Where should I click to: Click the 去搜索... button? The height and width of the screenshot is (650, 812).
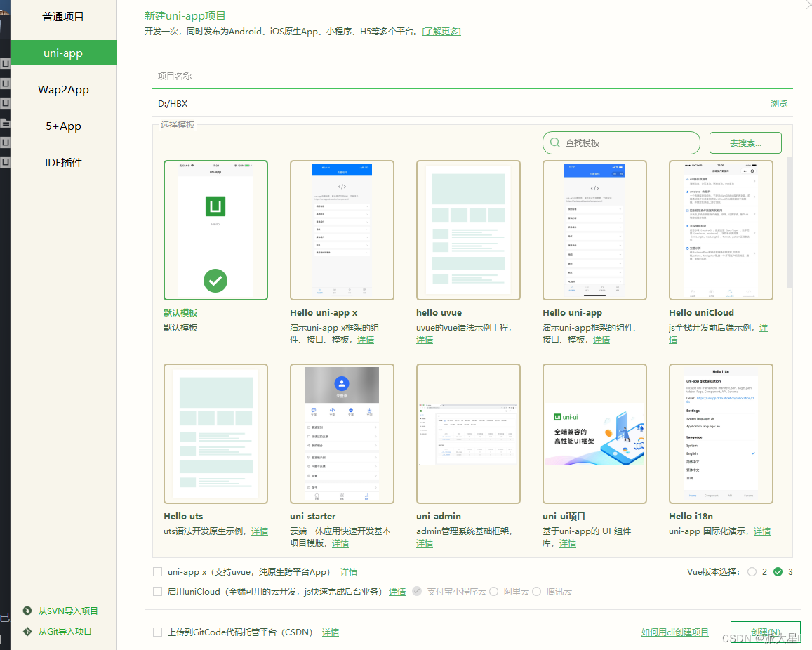tap(745, 143)
